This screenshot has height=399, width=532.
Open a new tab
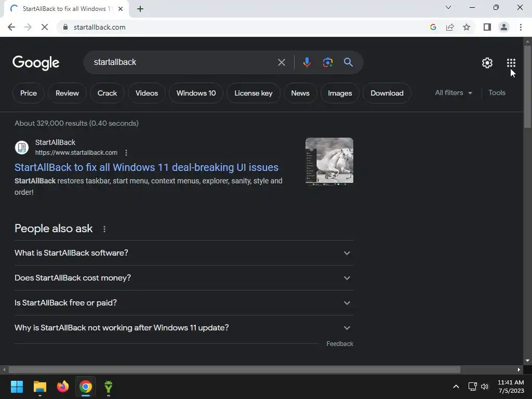click(140, 9)
